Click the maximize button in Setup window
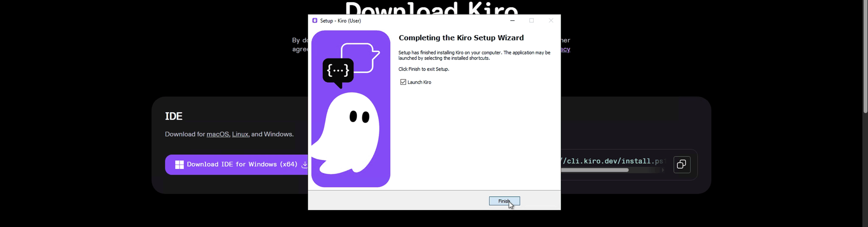Screen dimensions: 868x227 click(532, 20)
